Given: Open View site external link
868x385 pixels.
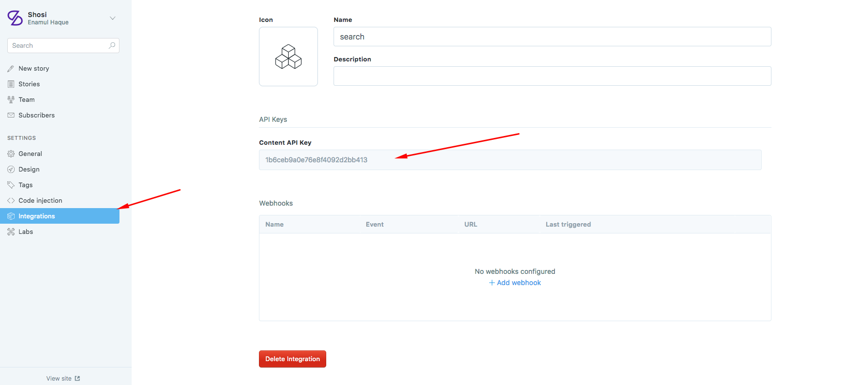Looking at the screenshot, I should click(63, 379).
